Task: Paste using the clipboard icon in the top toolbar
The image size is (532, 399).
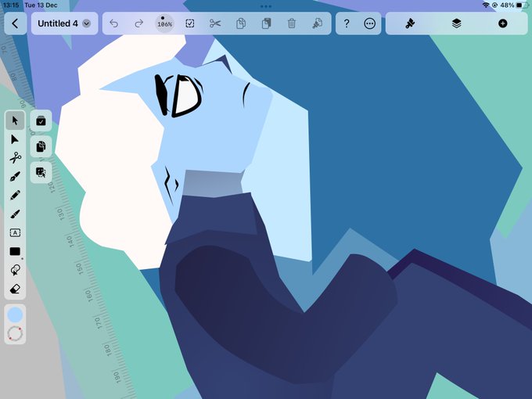Action: pyautogui.click(x=266, y=23)
